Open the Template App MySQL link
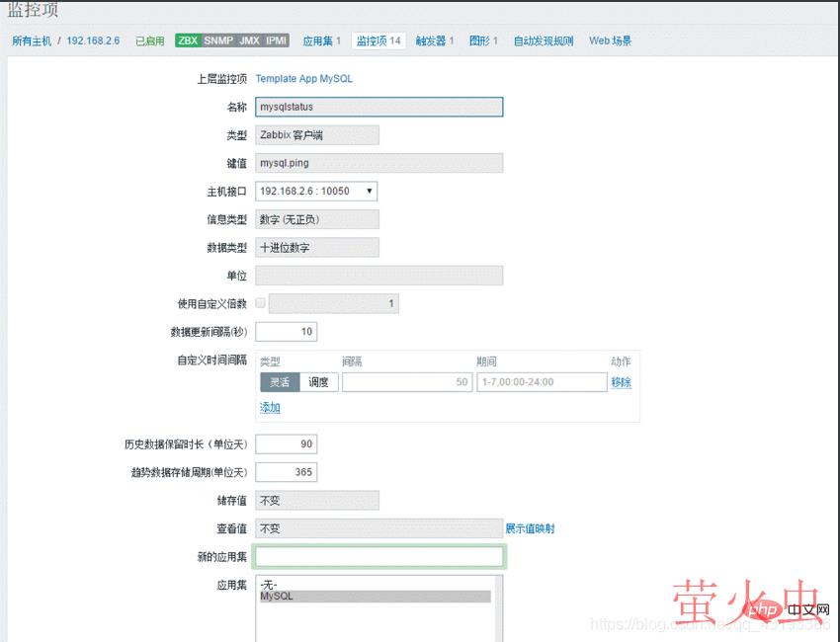The image size is (840, 642). click(x=302, y=78)
